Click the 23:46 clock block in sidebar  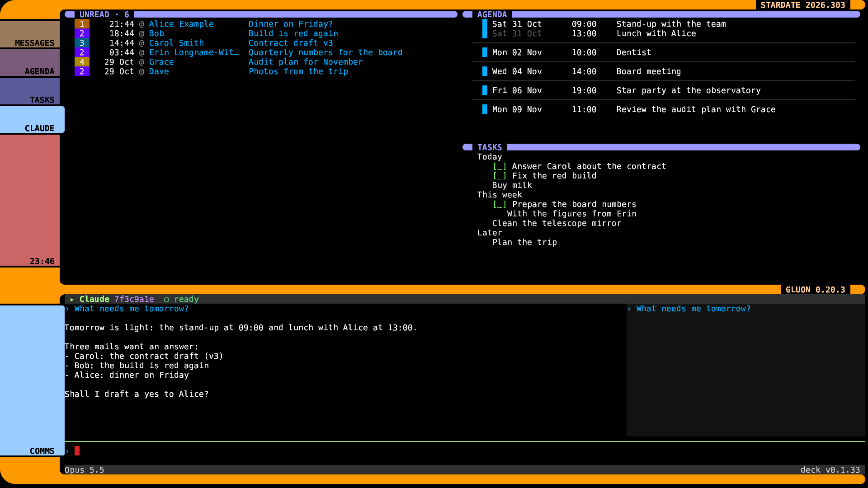pyautogui.click(x=30, y=200)
